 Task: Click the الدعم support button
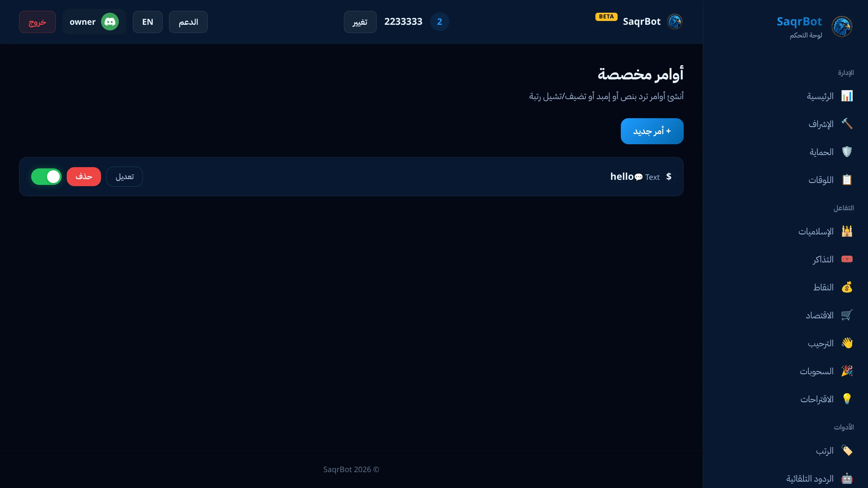point(188,22)
